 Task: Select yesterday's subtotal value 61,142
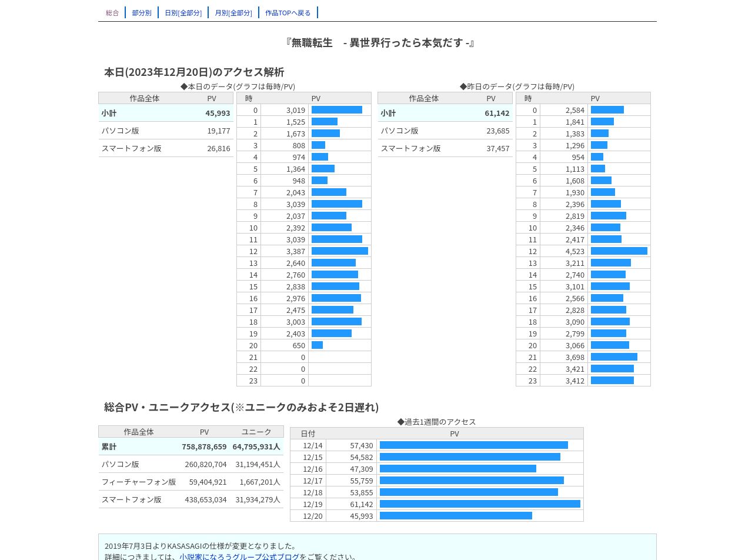coord(497,113)
